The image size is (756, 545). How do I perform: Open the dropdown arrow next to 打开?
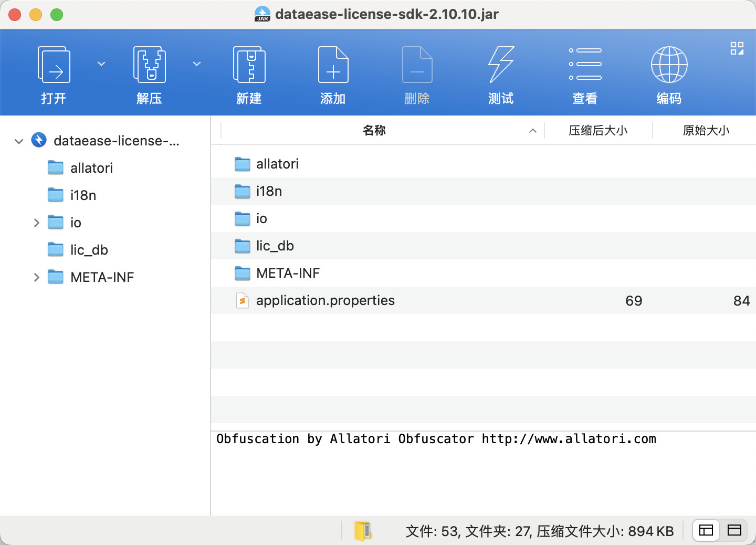point(101,64)
